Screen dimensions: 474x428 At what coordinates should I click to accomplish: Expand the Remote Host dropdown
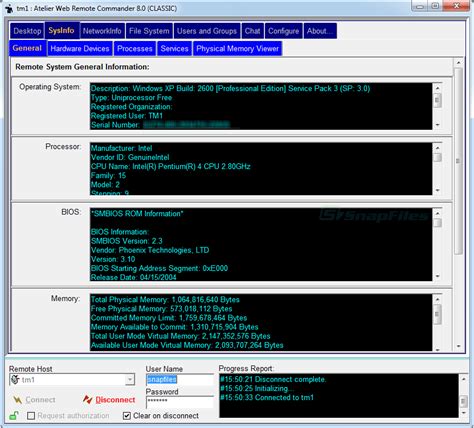click(130, 379)
